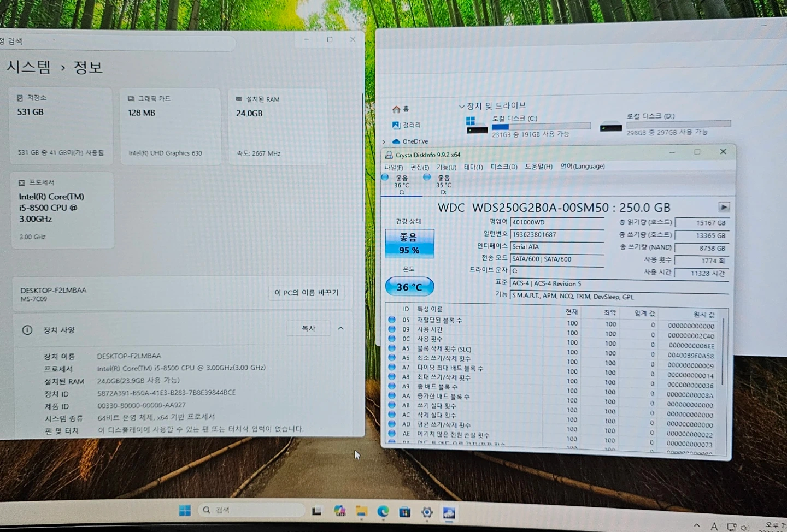Open 기능(U) menu in CrystalDiskInfo
Image resolution: width=787 pixels, height=532 pixels.
coord(446,168)
